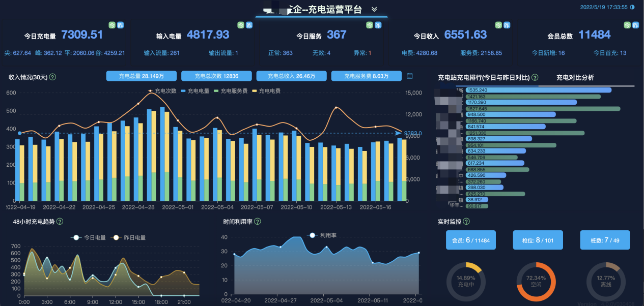The height and width of the screenshot is (306, 644).
Task: Switch 今日收入 card to 昨 (yesterday)
Action: point(506,25)
